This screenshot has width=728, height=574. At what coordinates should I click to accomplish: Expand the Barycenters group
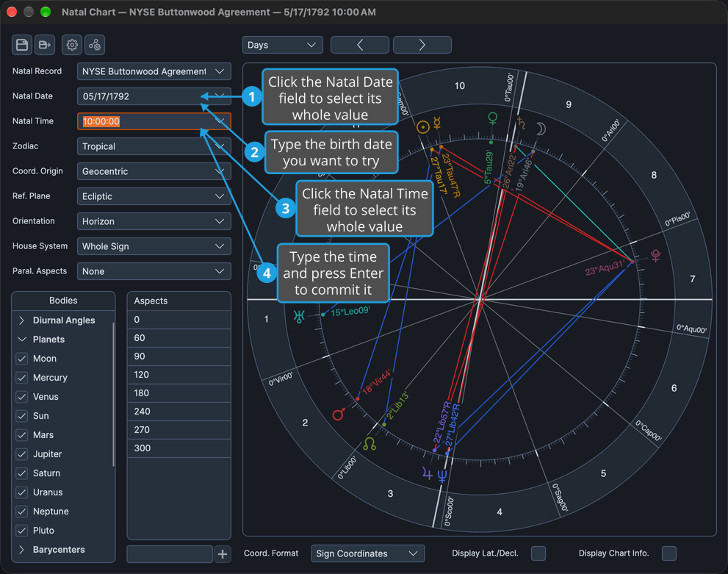(x=21, y=550)
